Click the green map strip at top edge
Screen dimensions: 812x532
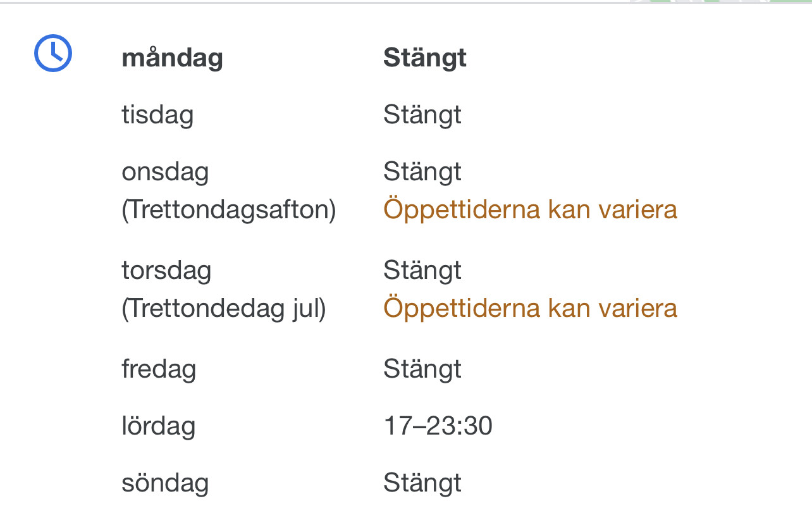point(721,1)
